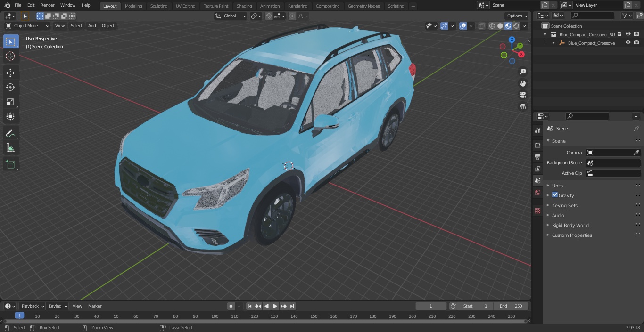Switch to the Geometry Nodes workspace tab
This screenshot has width=644, height=332.
(363, 6)
